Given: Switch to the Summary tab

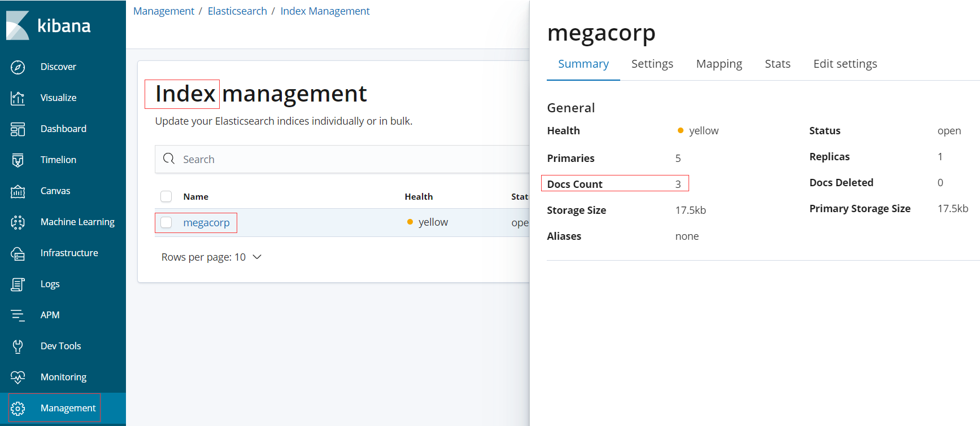Looking at the screenshot, I should pyautogui.click(x=583, y=64).
